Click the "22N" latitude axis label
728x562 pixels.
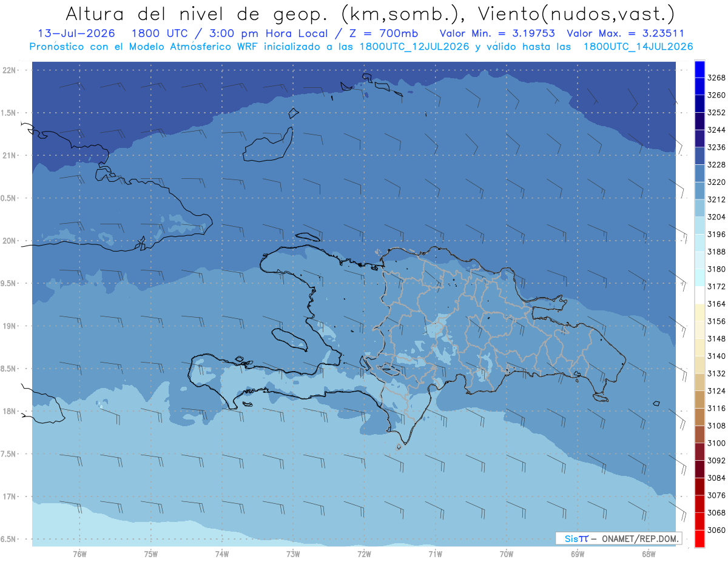10,70
